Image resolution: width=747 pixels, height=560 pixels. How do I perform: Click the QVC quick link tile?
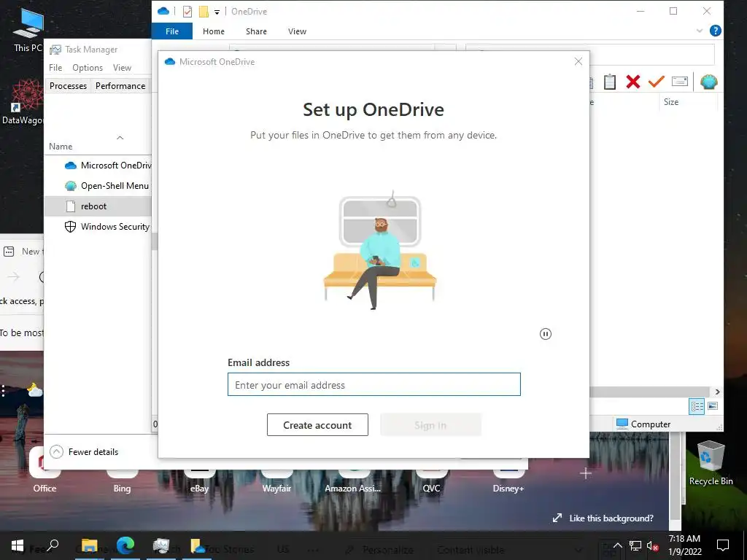point(432,481)
